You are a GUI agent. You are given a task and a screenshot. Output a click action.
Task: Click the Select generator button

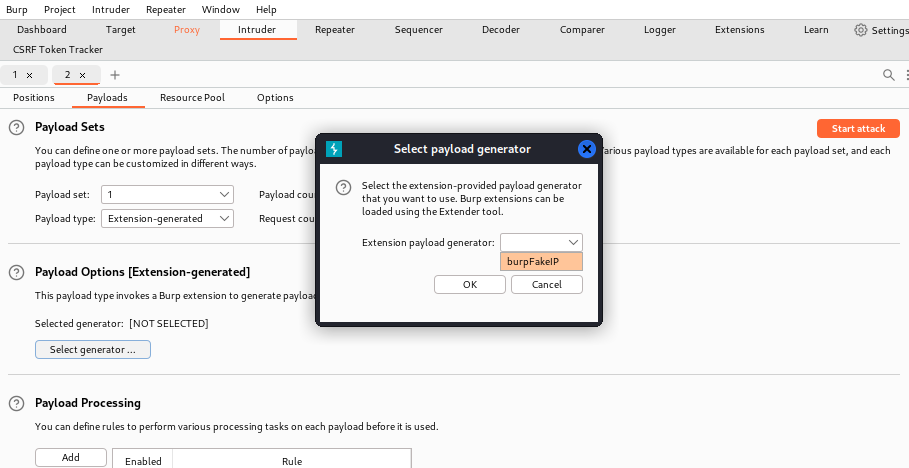click(92, 350)
